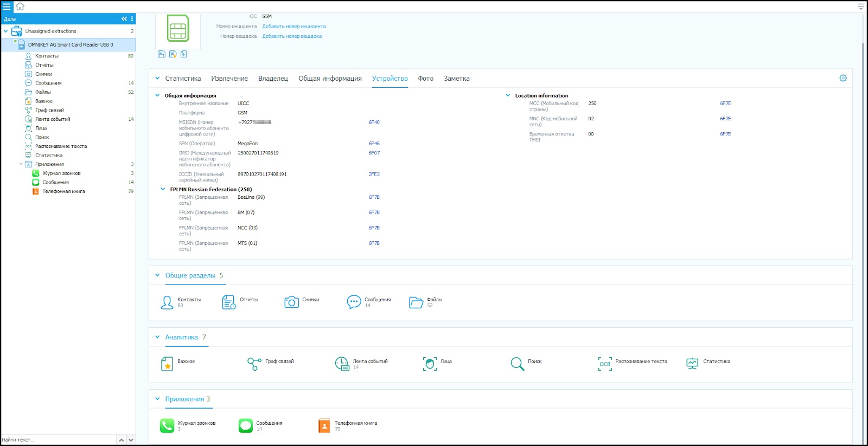Focus the Найти текст search field
868x446 pixels.
[59, 439]
